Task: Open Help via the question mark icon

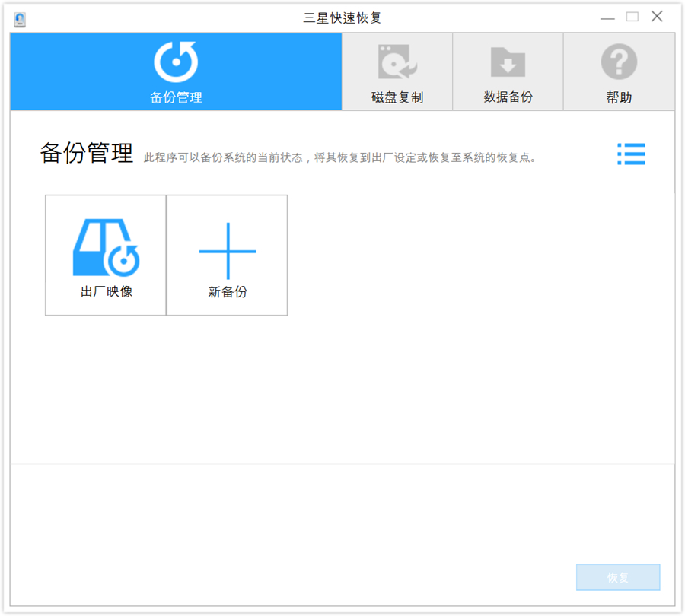Action: click(x=619, y=61)
